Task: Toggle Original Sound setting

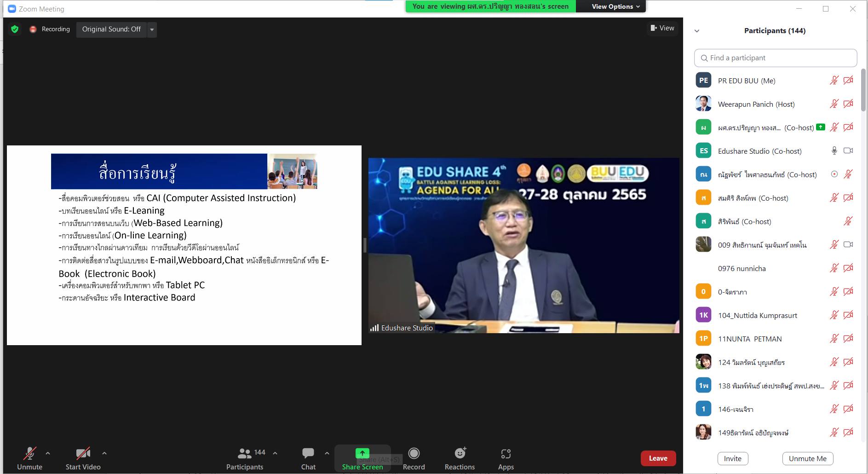Action: point(111,29)
